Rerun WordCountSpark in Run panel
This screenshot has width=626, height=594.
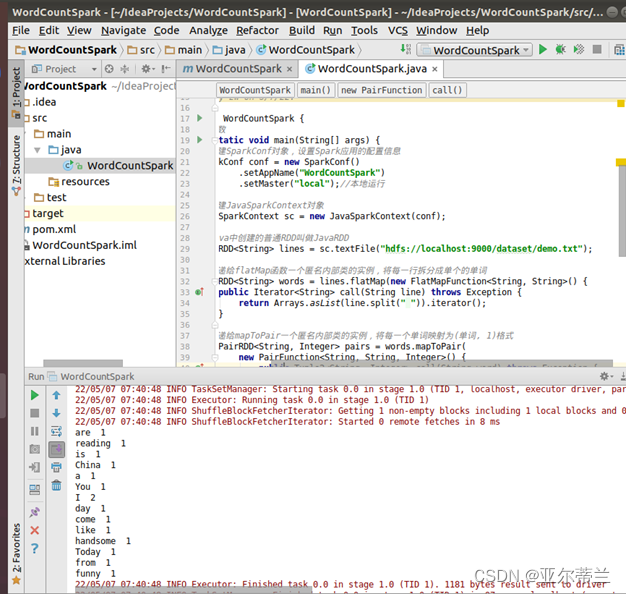[x=35, y=395]
